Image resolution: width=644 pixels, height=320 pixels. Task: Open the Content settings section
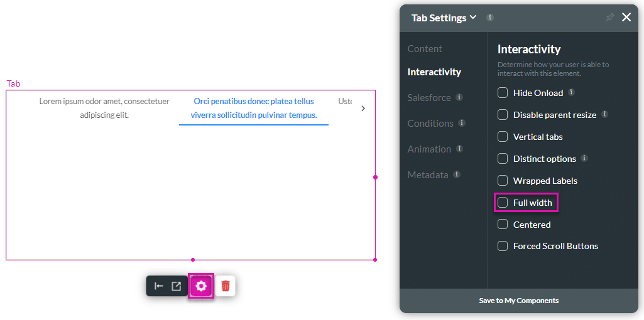[x=425, y=49]
